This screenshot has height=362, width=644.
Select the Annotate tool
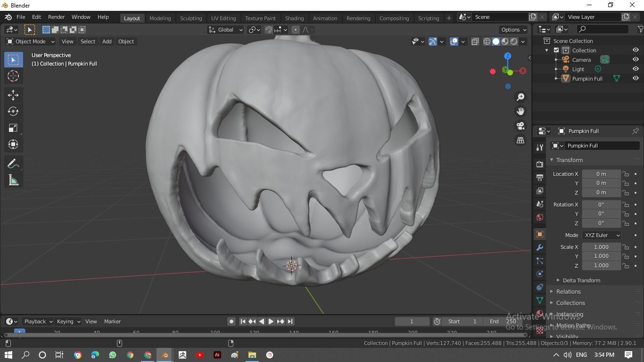point(13,164)
